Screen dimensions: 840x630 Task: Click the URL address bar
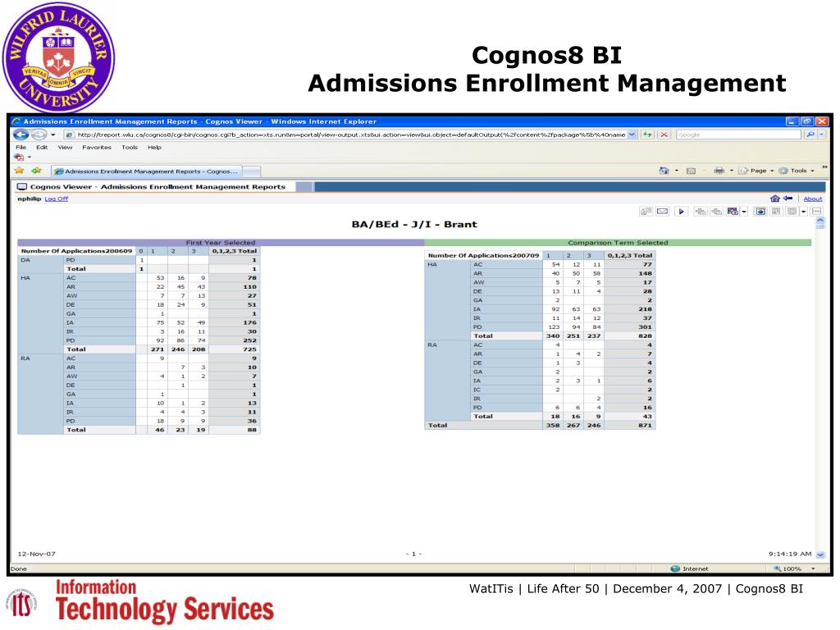click(346, 135)
